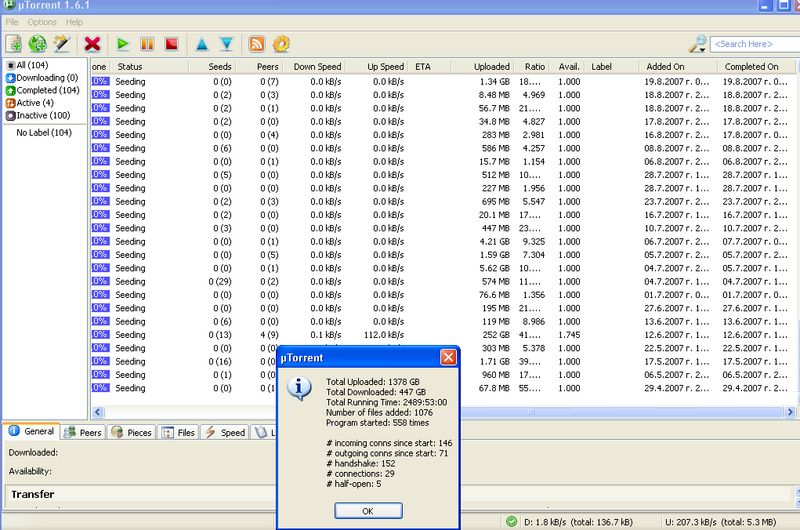Click the red X Remove torrent icon

(92, 44)
